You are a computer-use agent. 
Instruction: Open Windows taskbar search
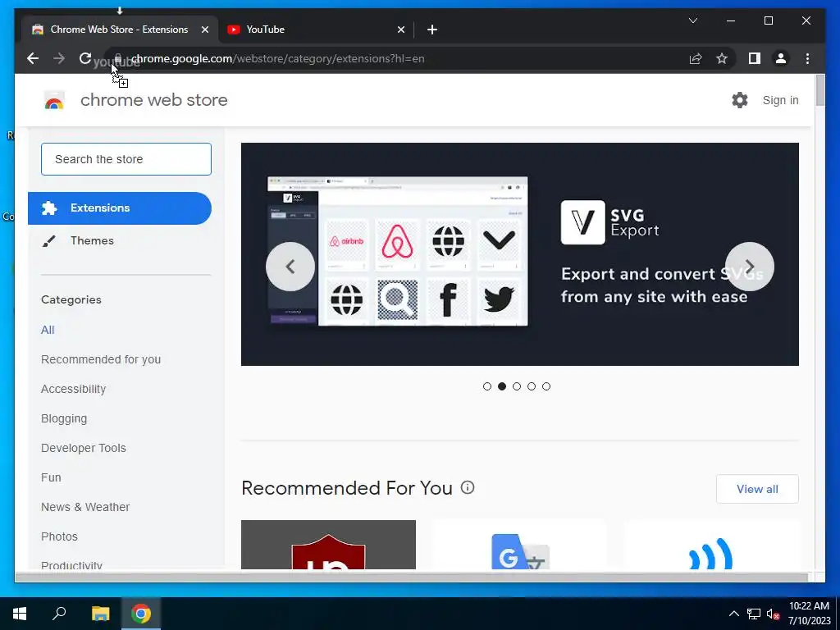coord(59,614)
